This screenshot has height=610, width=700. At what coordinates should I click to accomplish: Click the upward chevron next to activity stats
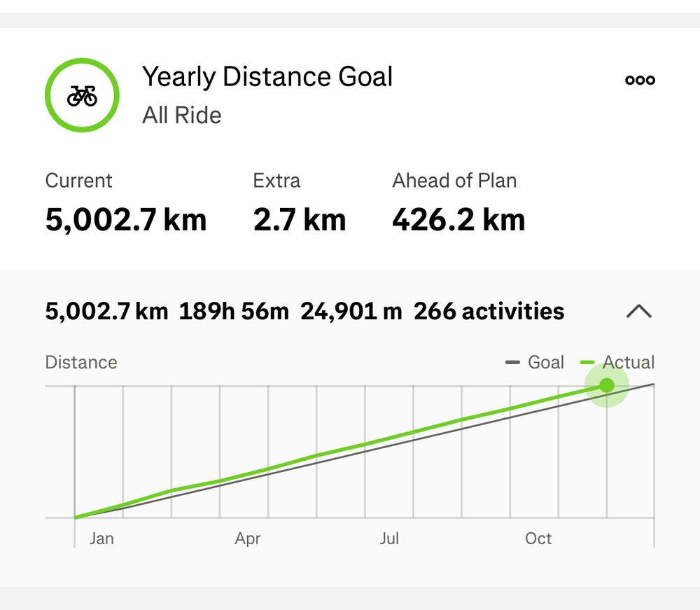pos(638,312)
